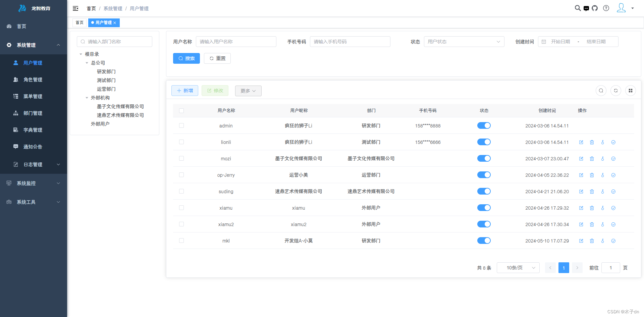
Task: Collapse the 总公司 tree node
Action: (x=87, y=63)
